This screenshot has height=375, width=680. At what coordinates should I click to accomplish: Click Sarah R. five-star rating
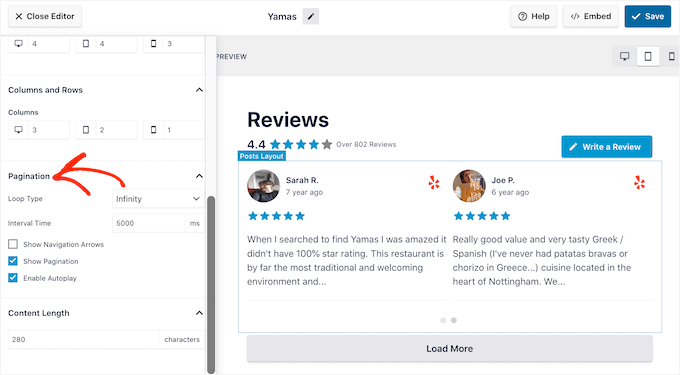coord(276,216)
